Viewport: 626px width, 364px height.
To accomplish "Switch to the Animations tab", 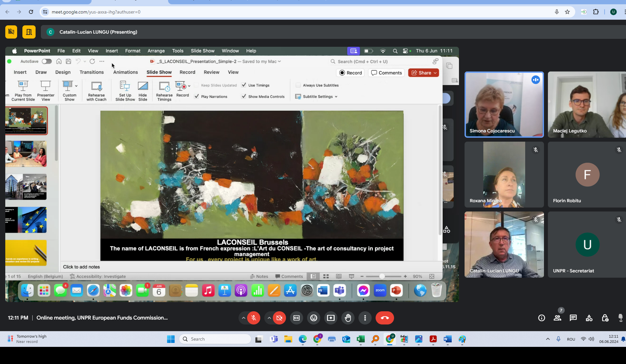I will pyautogui.click(x=126, y=72).
